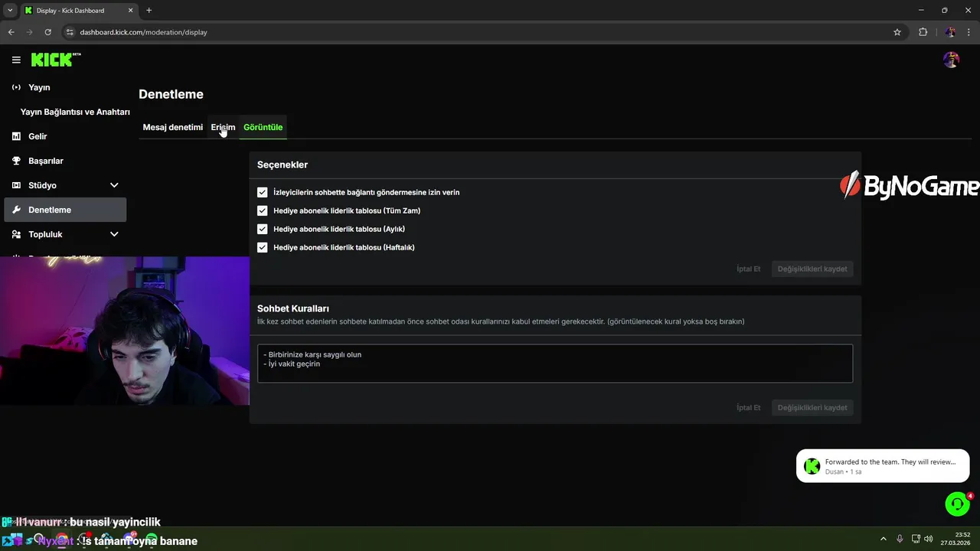Viewport: 980px width, 551px height.
Task: Click Değişiklikleri kaydet in Seçenekler panel
Action: pos(812,269)
